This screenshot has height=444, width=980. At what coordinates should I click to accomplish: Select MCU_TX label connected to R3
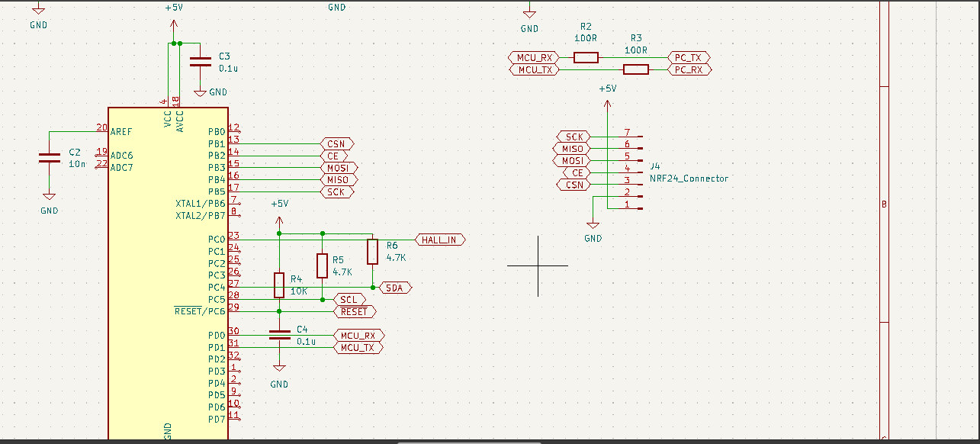click(534, 69)
